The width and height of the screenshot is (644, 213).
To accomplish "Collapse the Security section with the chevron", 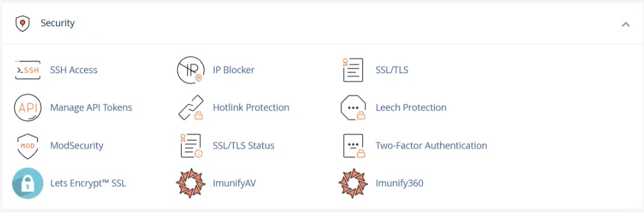I will coord(626,24).
